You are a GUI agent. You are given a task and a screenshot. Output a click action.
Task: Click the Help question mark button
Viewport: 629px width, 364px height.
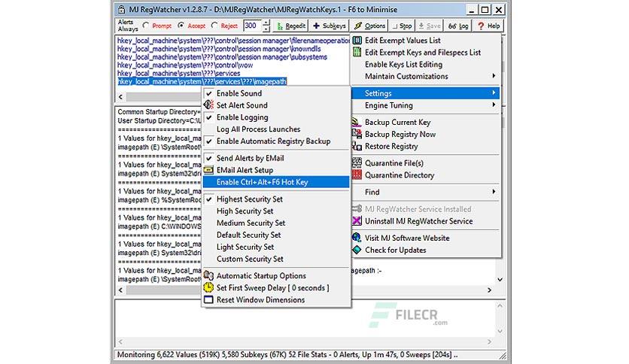click(488, 26)
